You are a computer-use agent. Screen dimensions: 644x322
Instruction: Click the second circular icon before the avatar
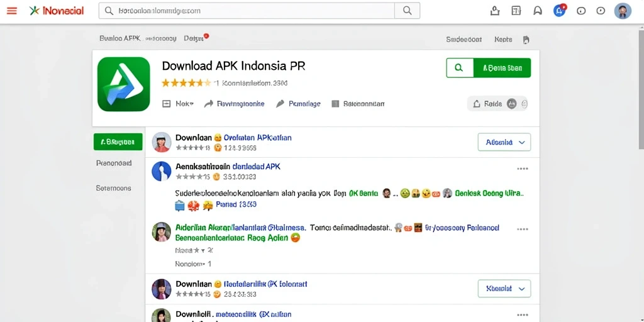click(x=601, y=11)
